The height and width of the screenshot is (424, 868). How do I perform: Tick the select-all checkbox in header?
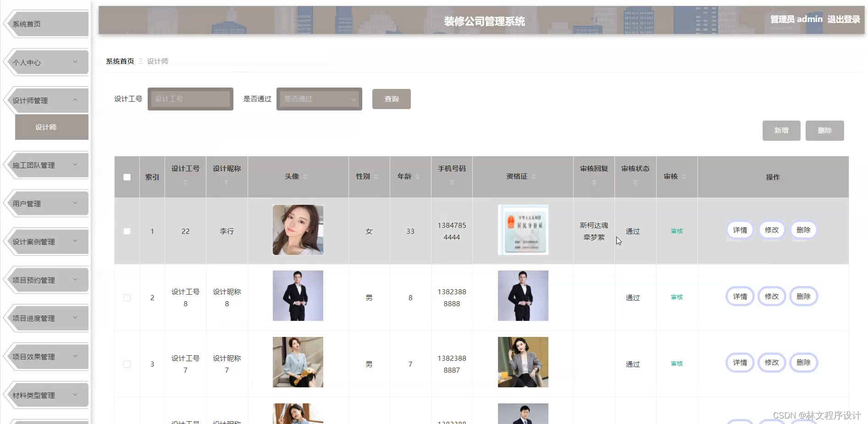click(x=127, y=177)
